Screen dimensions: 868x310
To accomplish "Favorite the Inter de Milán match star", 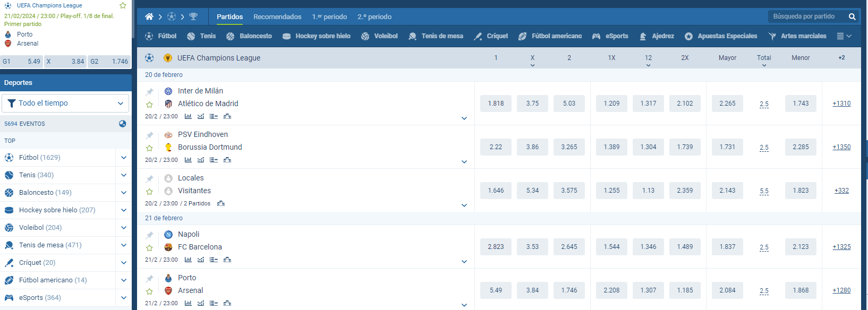I will (x=149, y=105).
